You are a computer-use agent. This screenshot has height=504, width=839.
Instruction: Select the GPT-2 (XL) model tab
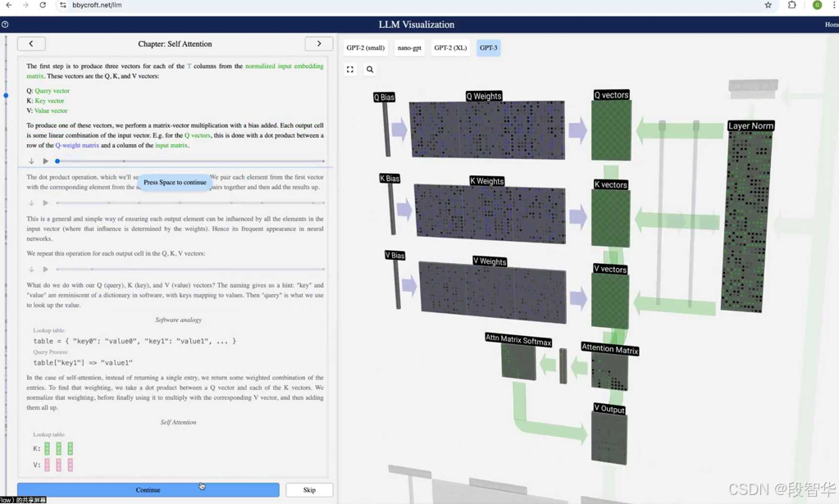pos(450,48)
